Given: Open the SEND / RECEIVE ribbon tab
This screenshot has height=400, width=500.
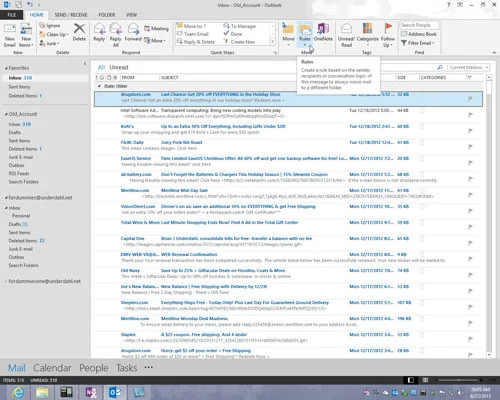Looking at the screenshot, I should click(71, 15).
